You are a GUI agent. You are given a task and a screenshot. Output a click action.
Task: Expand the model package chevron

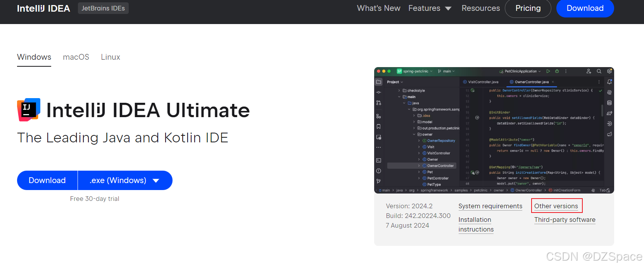[x=414, y=122]
